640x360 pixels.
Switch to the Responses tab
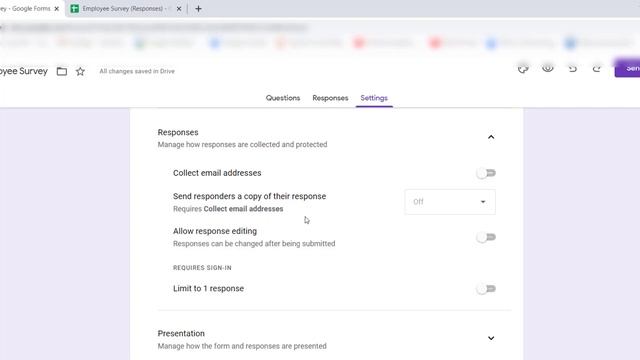point(330,98)
